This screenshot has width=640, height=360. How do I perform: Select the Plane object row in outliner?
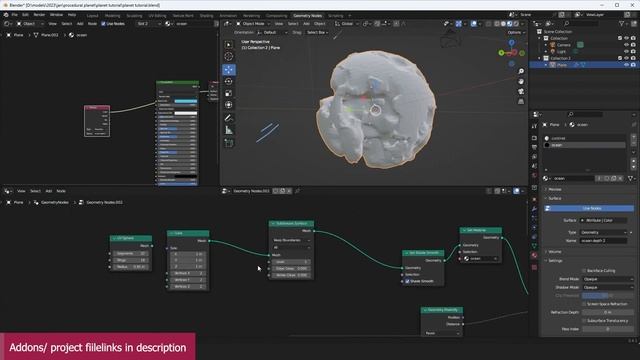click(583, 65)
